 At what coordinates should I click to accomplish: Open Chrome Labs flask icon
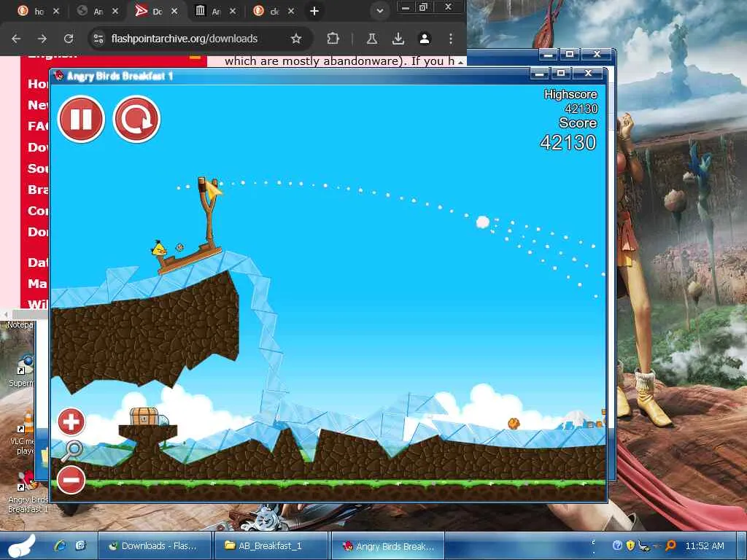[x=371, y=39]
